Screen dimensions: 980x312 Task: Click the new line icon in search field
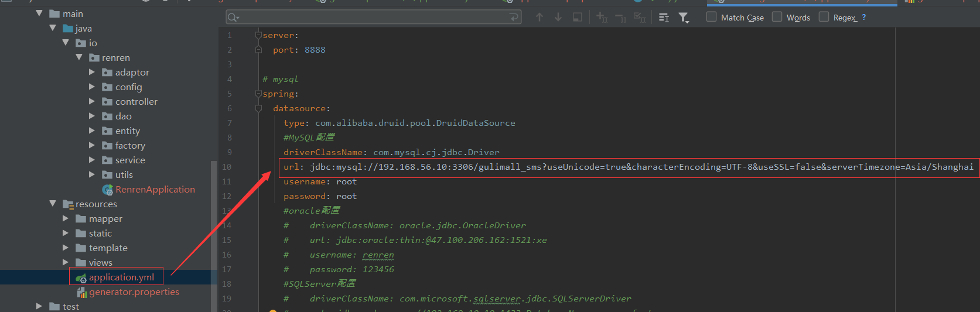[x=514, y=18]
